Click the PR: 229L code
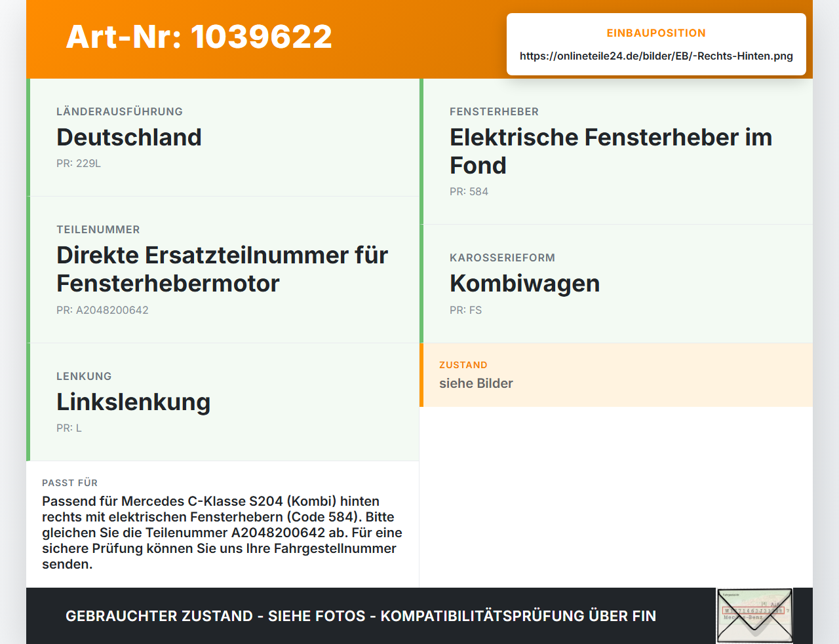This screenshot has width=839, height=644. (79, 163)
